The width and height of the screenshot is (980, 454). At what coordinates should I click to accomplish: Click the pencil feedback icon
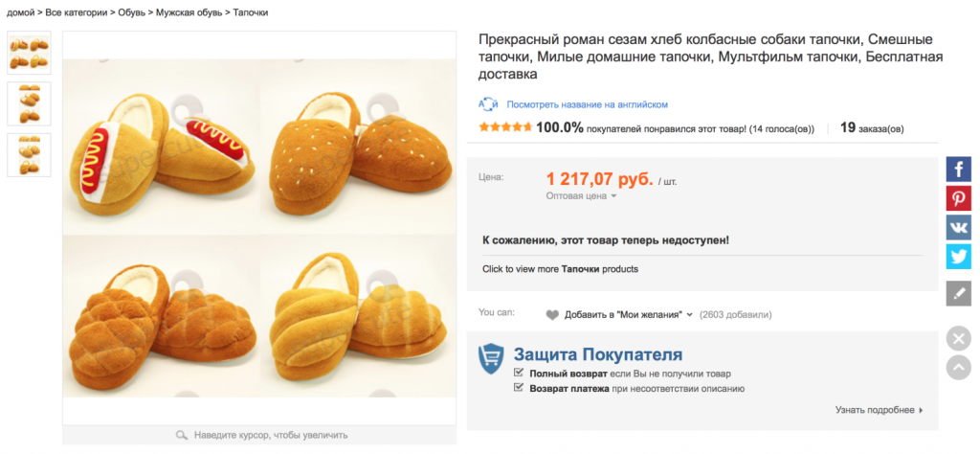(x=958, y=293)
